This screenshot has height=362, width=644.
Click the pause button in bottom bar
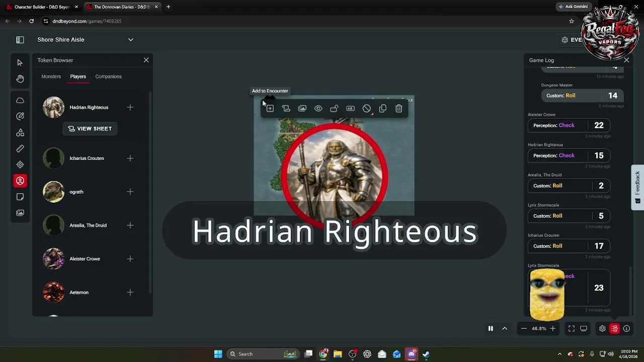[491, 329]
